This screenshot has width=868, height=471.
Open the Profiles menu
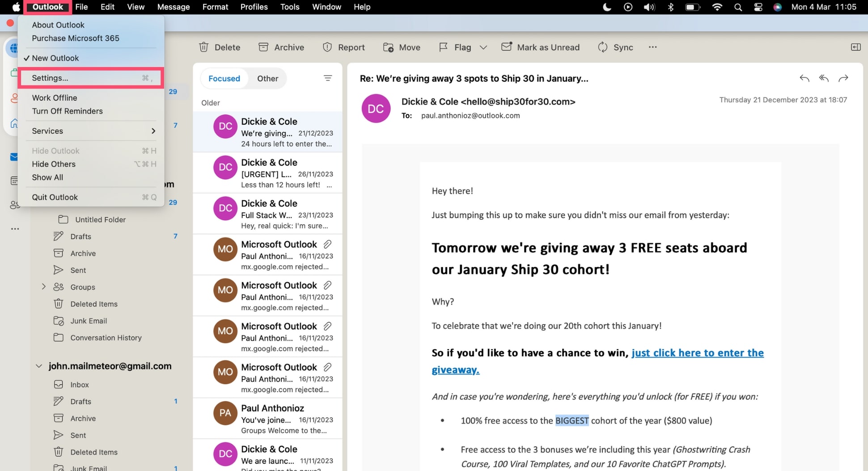coord(254,7)
